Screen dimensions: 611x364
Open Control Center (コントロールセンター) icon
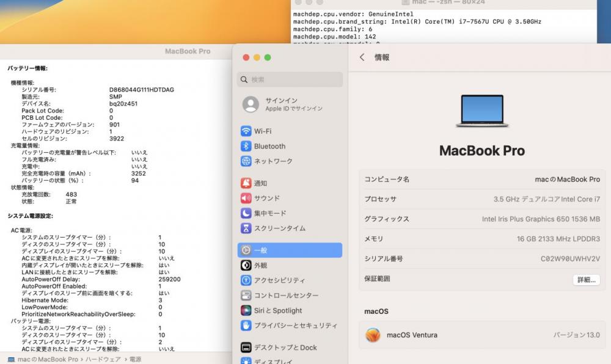pos(246,295)
